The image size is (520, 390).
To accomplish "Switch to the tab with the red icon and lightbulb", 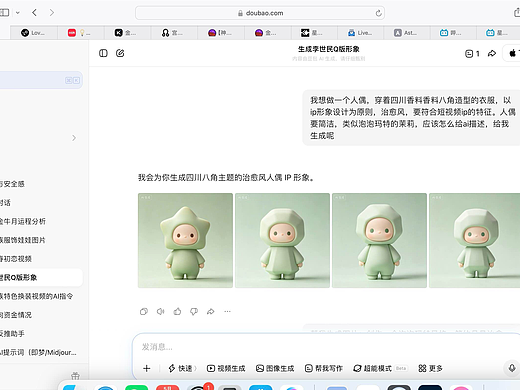I will point(80,33).
